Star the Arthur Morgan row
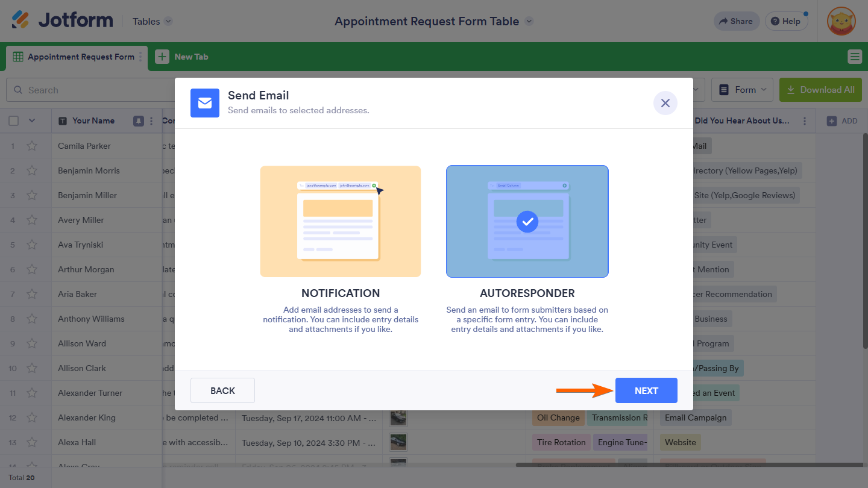This screenshot has height=488, width=868. click(x=32, y=269)
